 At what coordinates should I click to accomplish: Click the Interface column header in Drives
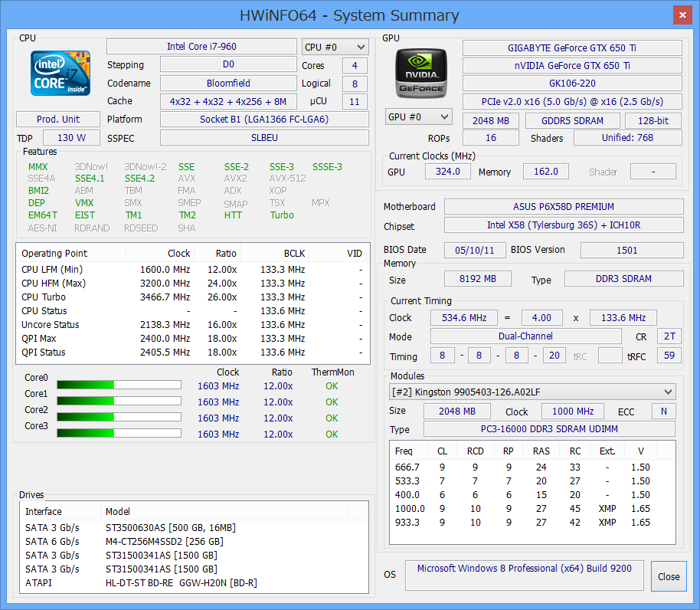[61, 511]
